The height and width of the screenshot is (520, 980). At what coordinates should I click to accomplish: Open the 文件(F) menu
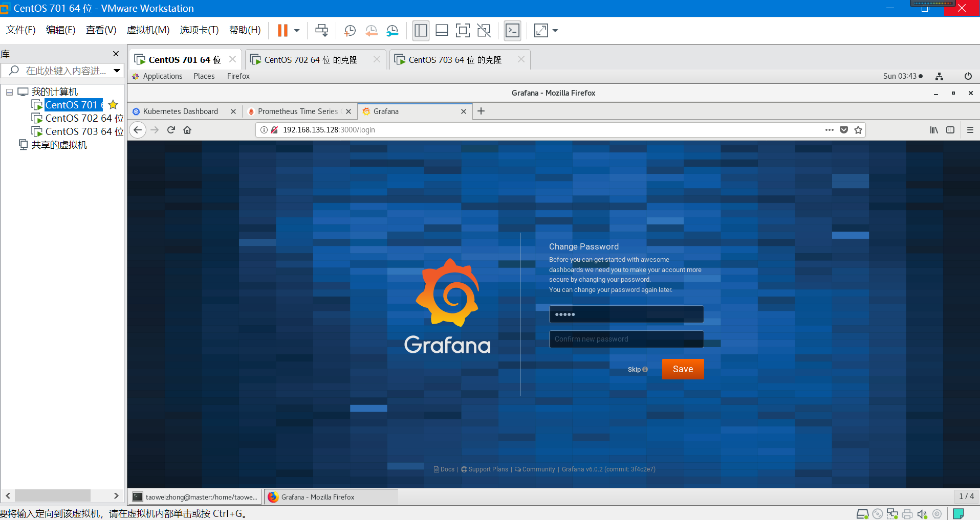[x=21, y=30]
